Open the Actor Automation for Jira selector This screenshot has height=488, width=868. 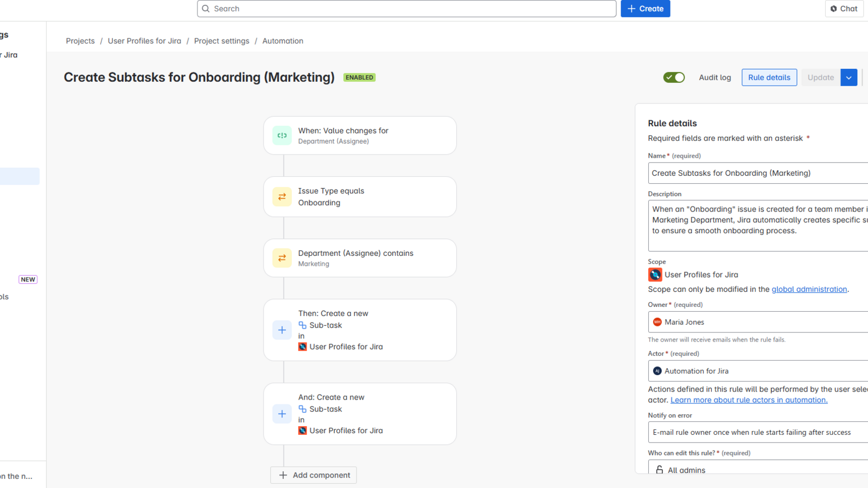[758, 371]
